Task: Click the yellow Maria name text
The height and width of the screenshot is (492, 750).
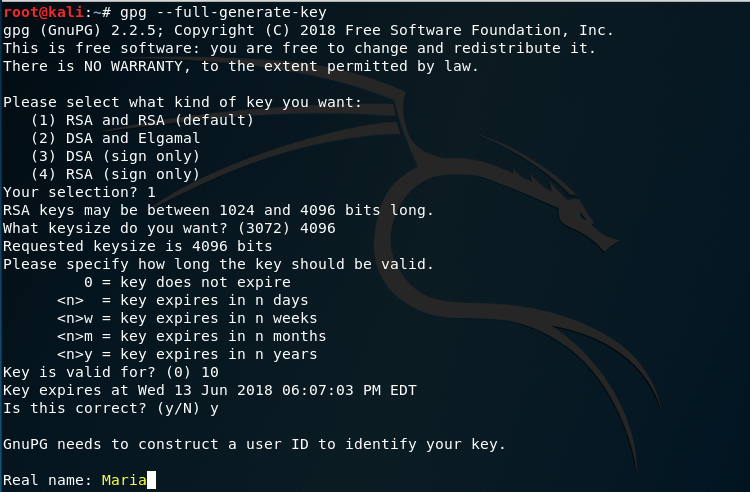Action: tap(124, 480)
